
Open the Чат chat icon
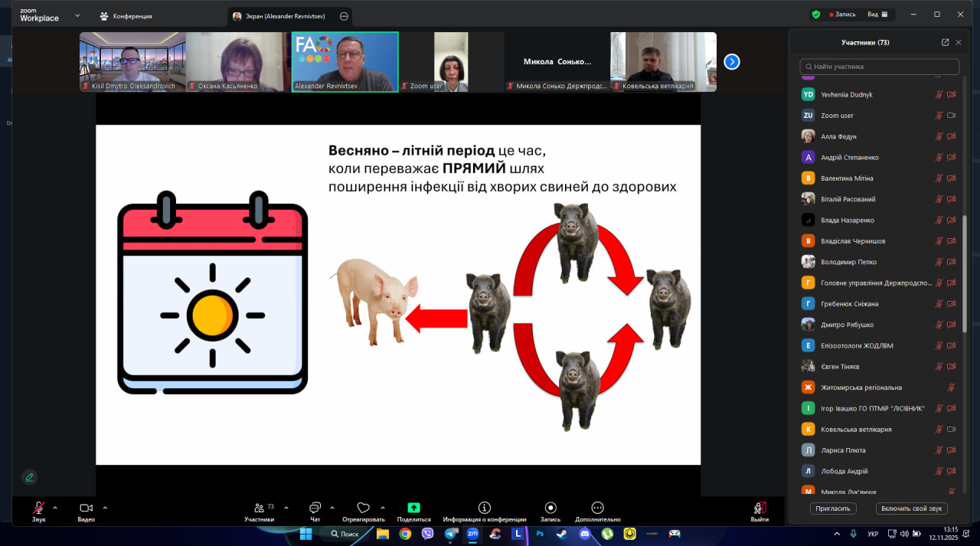point(315,508)
